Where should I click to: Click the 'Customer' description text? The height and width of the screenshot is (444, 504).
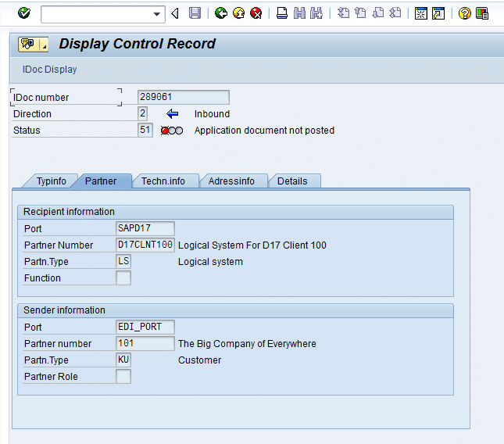pos(199,360)
